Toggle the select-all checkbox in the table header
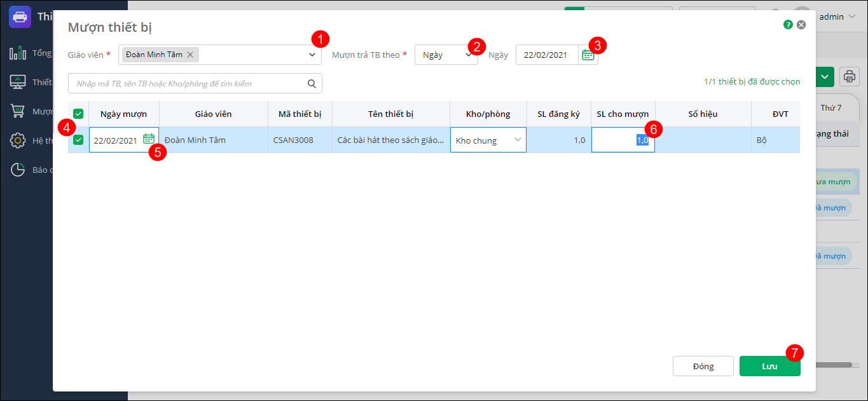The width and height of the screenshot is (868, 401). 78,114
